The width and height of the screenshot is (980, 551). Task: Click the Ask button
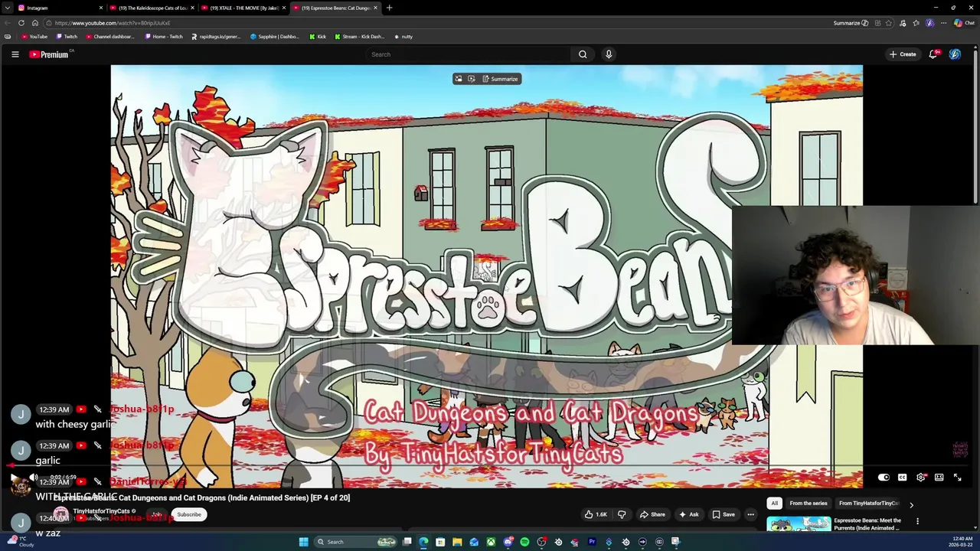(x=688, y=514)
